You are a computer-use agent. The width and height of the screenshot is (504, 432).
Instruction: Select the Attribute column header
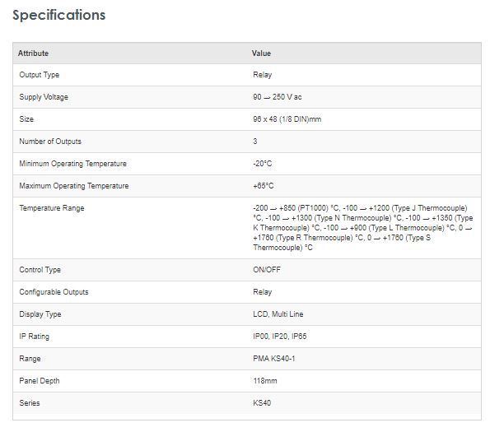click(34, 53)
